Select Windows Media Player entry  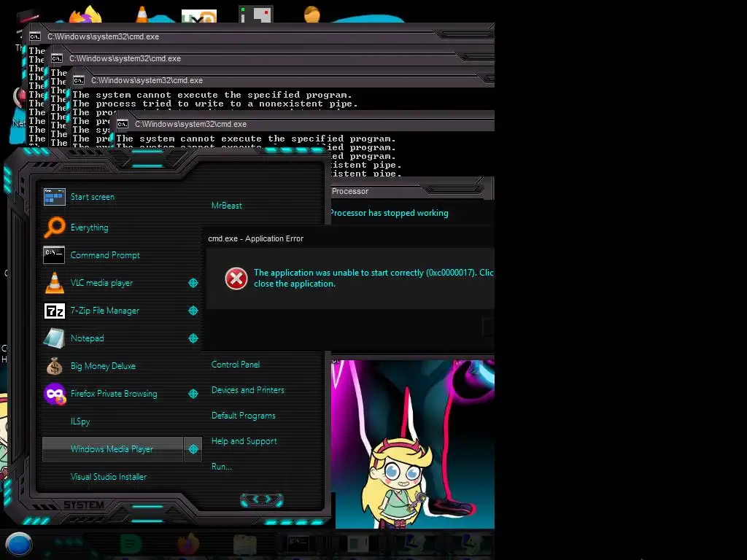pos(112,449)
